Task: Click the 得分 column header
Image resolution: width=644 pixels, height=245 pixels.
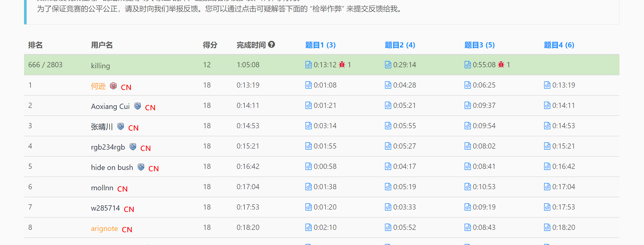Action: [x=210, y=45]
